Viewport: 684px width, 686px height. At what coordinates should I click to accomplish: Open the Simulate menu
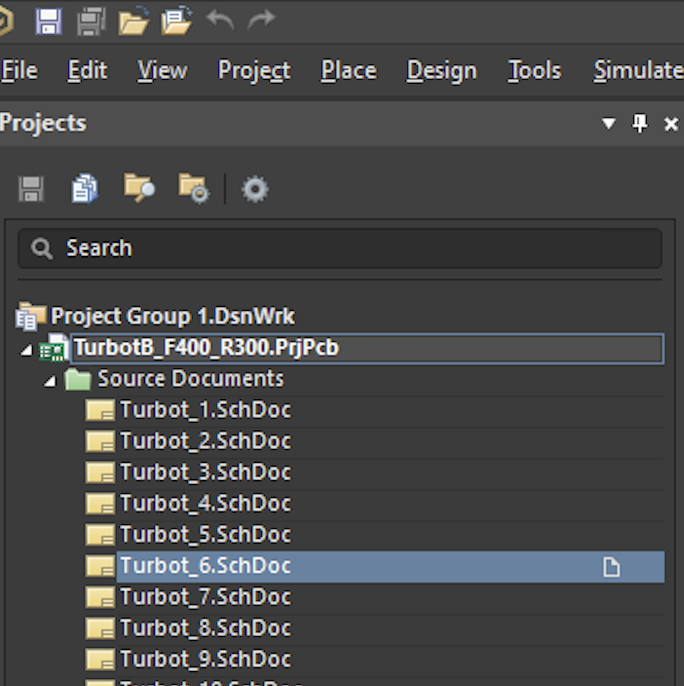click(638, 70)
